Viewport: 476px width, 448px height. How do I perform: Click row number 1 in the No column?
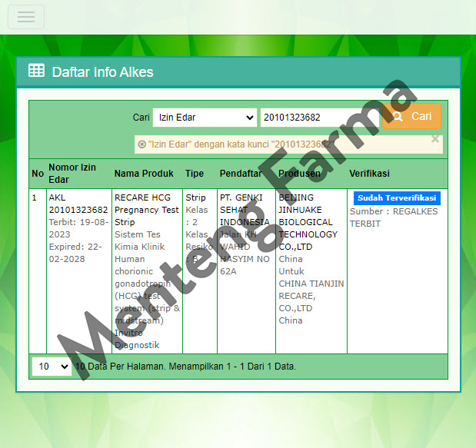[35, 197]
